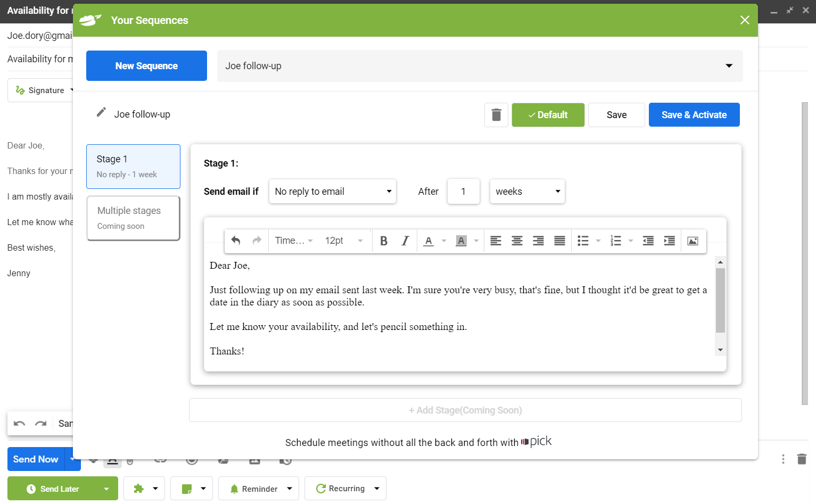816x504 pixels.
Task: Click the green sticky note icon
Action: [x=187, y=489]
